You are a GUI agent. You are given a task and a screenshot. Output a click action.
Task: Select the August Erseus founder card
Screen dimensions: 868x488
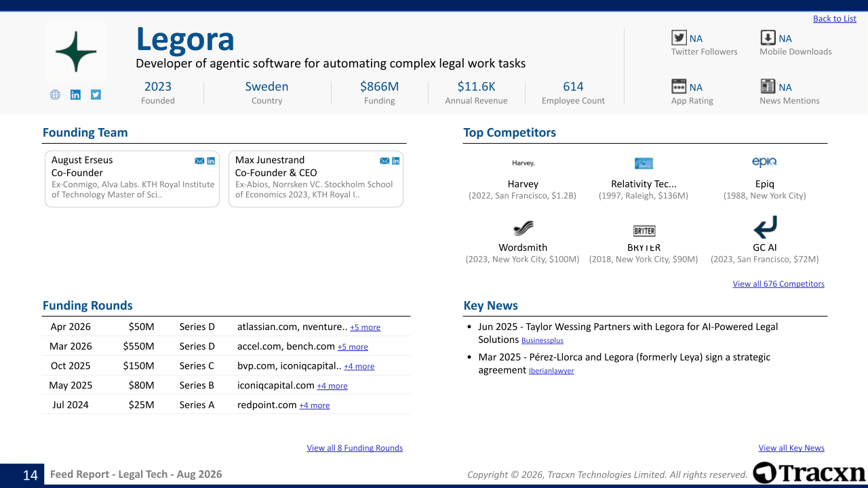click(132, 179)
